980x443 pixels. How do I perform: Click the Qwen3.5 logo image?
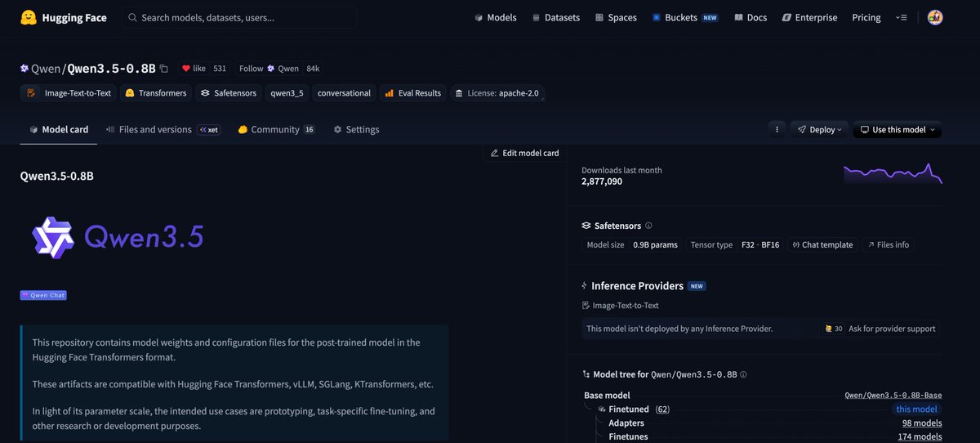[x=118, y=237]
